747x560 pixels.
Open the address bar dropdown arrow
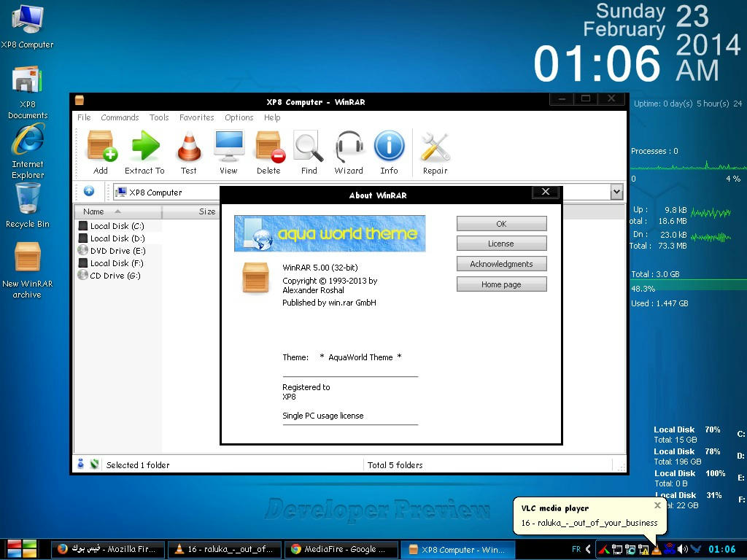[x=616, y=192]
